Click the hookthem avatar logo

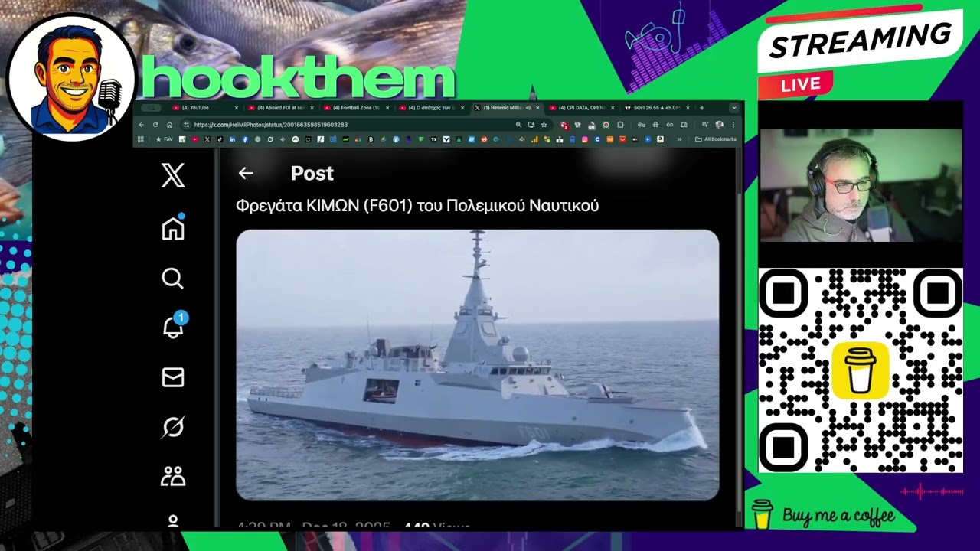click(70, 77)
